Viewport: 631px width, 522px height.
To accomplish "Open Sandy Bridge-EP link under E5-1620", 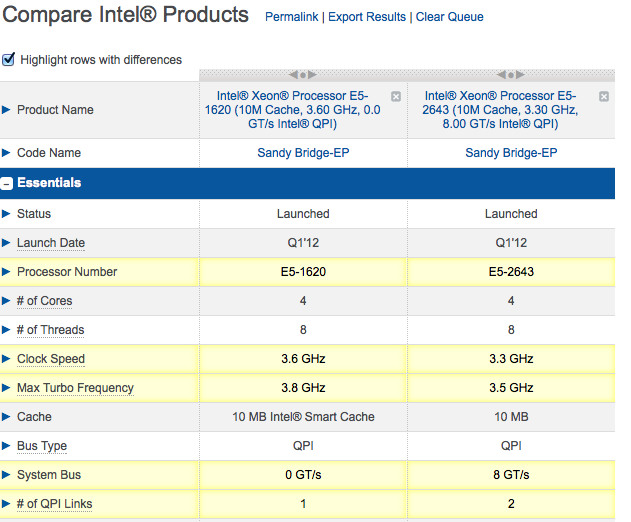I will [x=303, y=153].
